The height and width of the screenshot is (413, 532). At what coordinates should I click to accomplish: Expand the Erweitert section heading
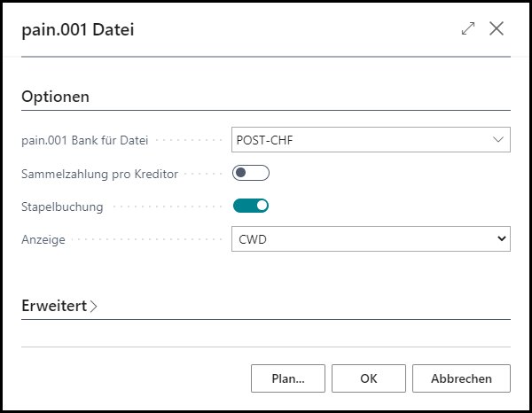[53, 306]
